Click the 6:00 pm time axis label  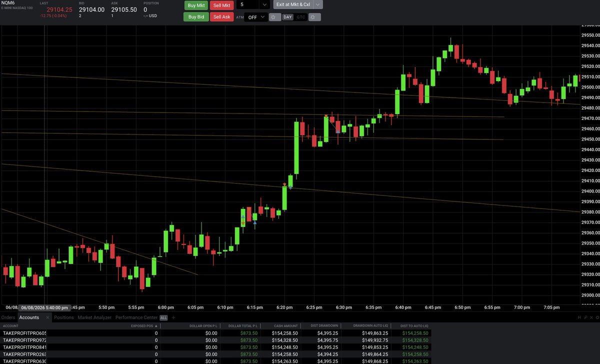[166, 307]
